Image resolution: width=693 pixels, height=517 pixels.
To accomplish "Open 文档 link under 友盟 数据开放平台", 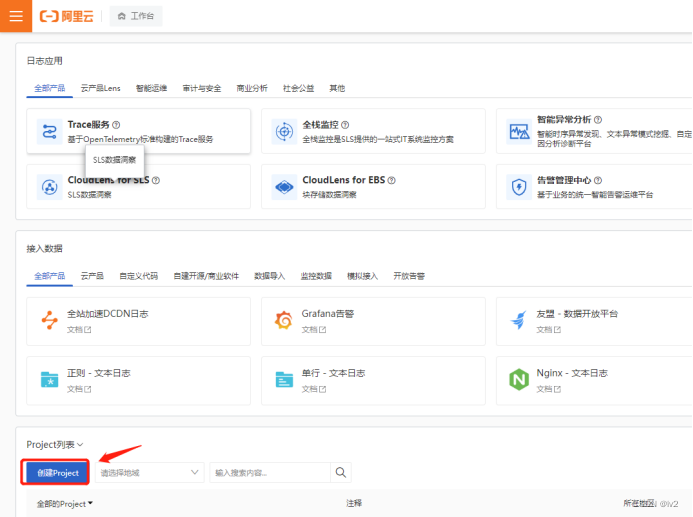I will [548, 330].
